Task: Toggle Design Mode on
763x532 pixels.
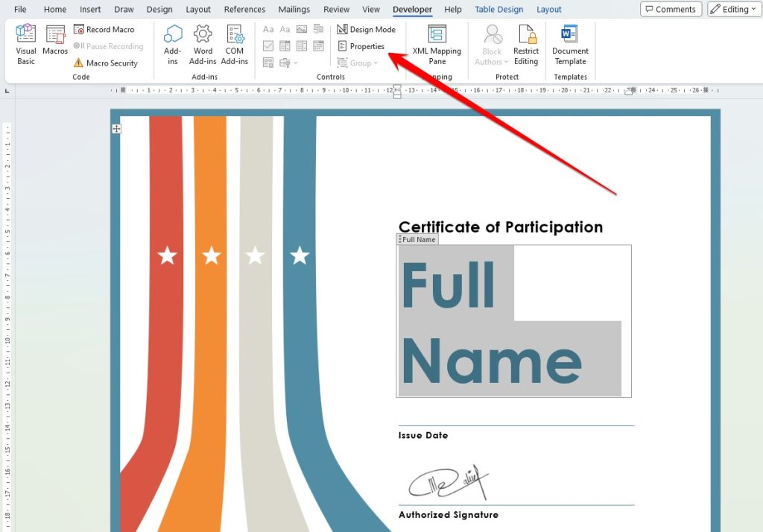Action: tap(367, 29)
